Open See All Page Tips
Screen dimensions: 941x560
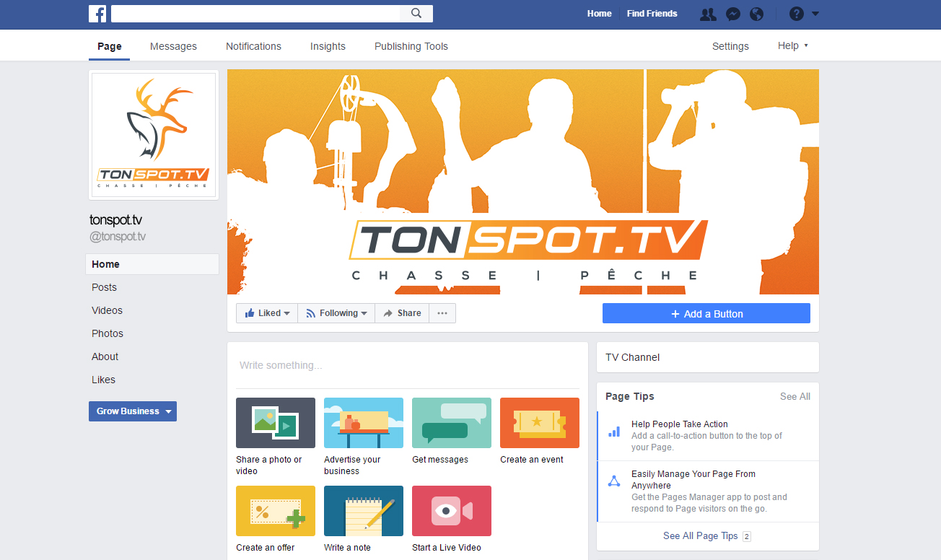700,535
